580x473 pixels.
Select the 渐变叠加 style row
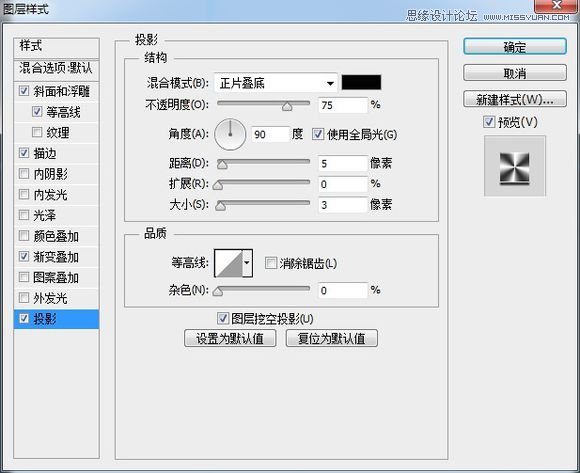coord(57,257)
